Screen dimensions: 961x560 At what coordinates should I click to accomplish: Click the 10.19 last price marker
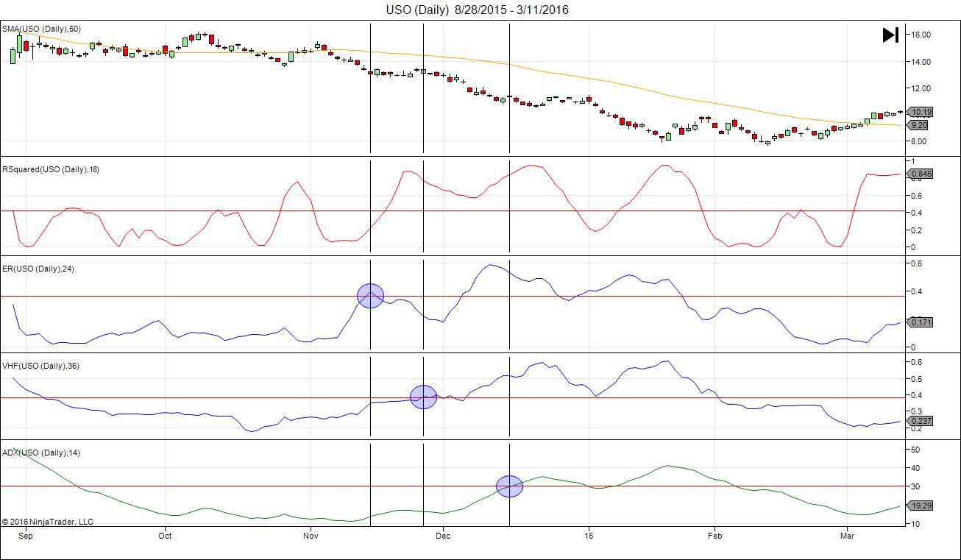[921, 113]
